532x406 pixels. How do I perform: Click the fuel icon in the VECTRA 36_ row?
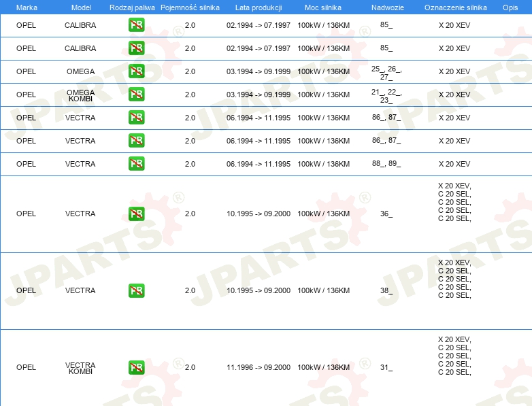click(136, 214)
